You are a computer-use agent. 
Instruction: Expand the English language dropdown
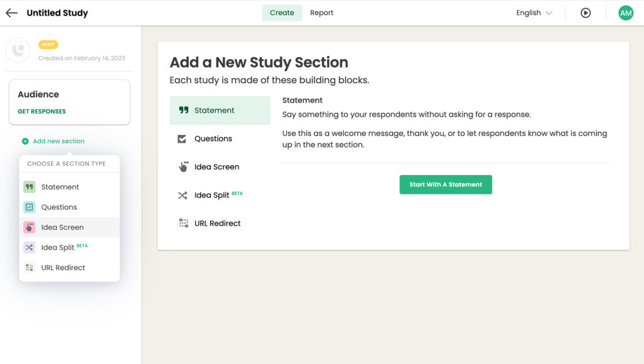click(534, 13)
